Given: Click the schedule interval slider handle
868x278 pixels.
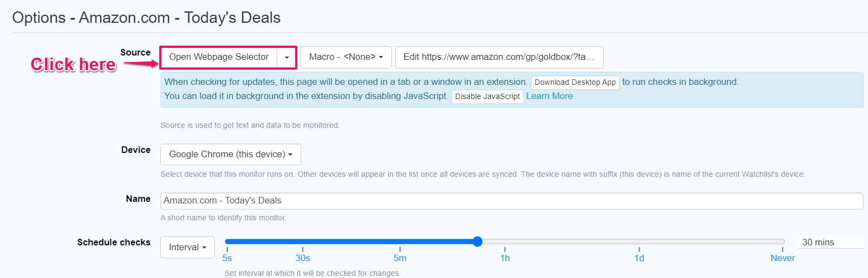Looking at the screenshot, I should pos(477,242).
